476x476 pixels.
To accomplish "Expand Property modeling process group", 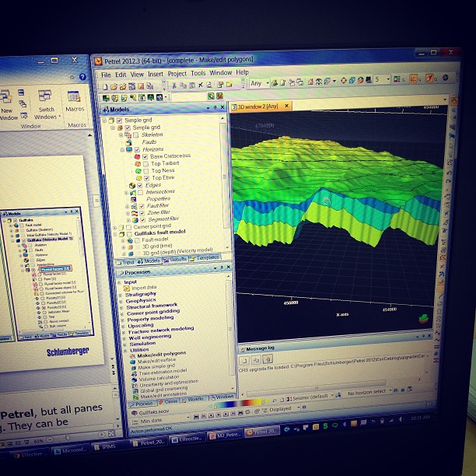I will click(x=122, y=320).
